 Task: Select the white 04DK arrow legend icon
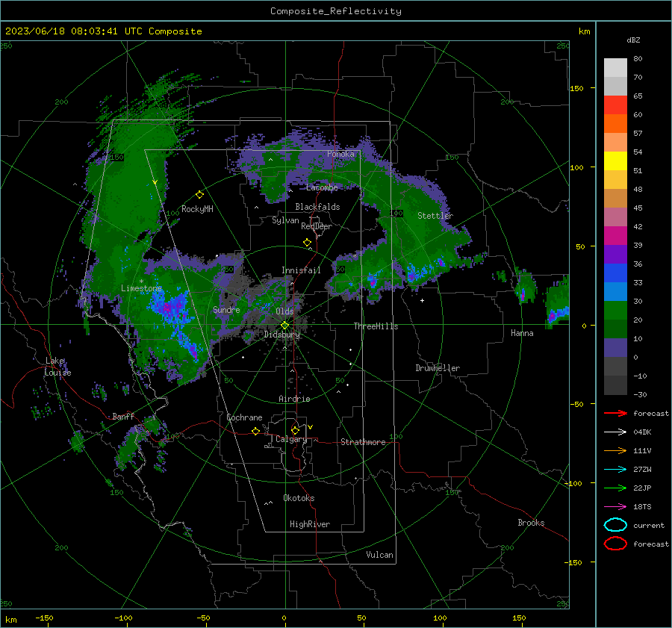[x=615, y=432]
